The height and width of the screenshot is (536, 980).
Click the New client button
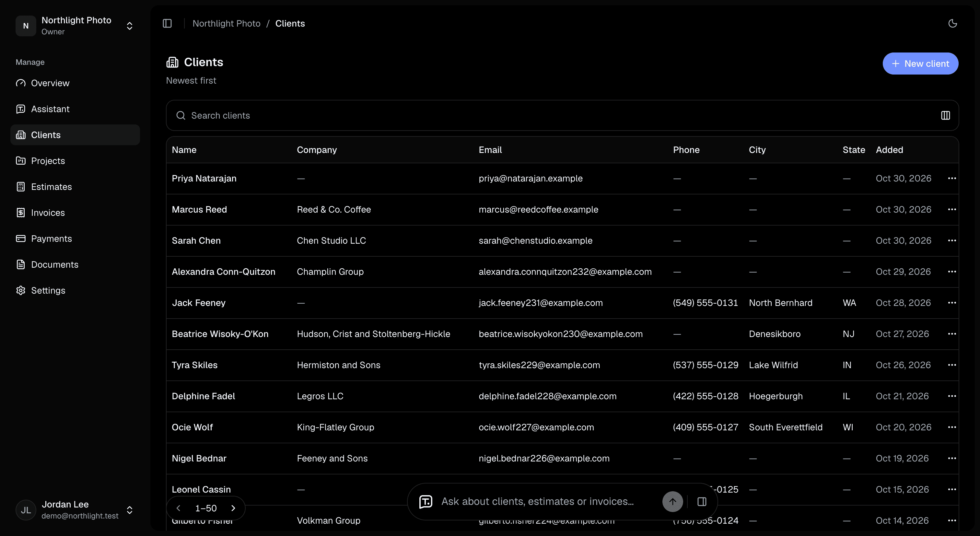pos(920,64)
